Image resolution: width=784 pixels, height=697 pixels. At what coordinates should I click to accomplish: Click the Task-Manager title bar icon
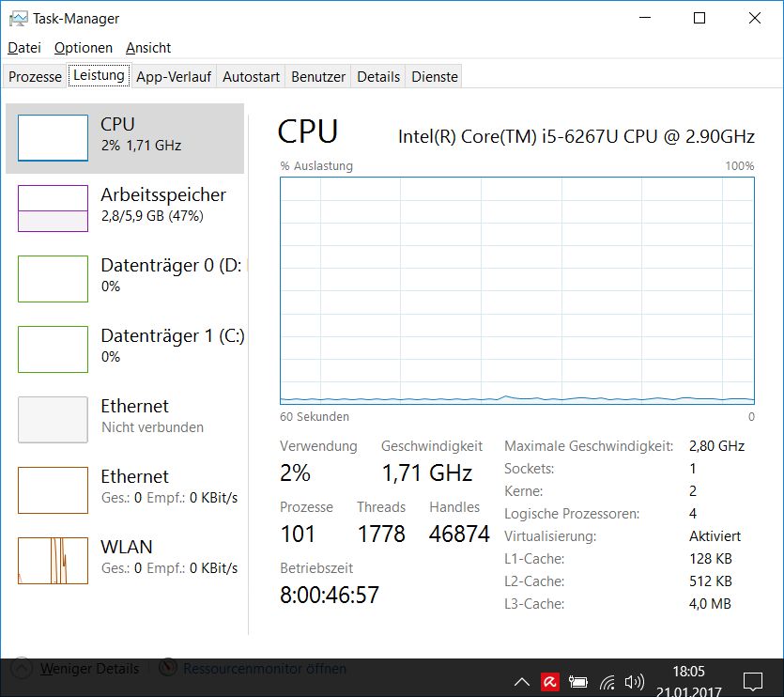(19, 19)
